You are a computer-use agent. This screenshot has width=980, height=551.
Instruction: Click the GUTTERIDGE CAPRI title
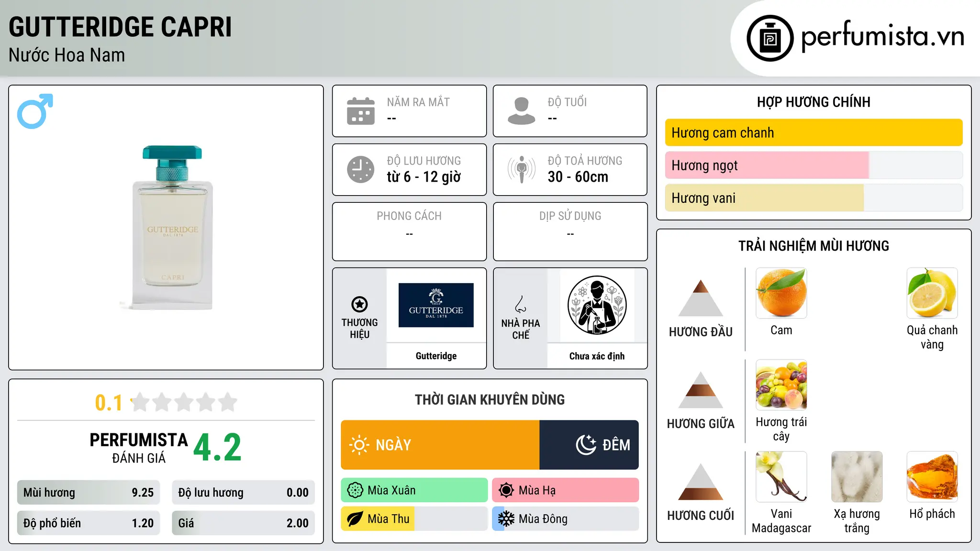[120, 27]
